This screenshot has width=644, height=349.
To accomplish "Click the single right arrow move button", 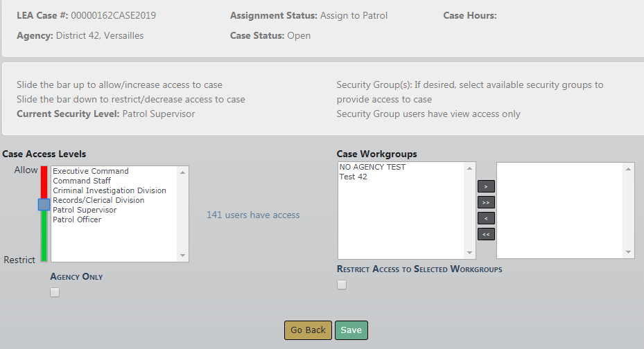I will (486, 186).
